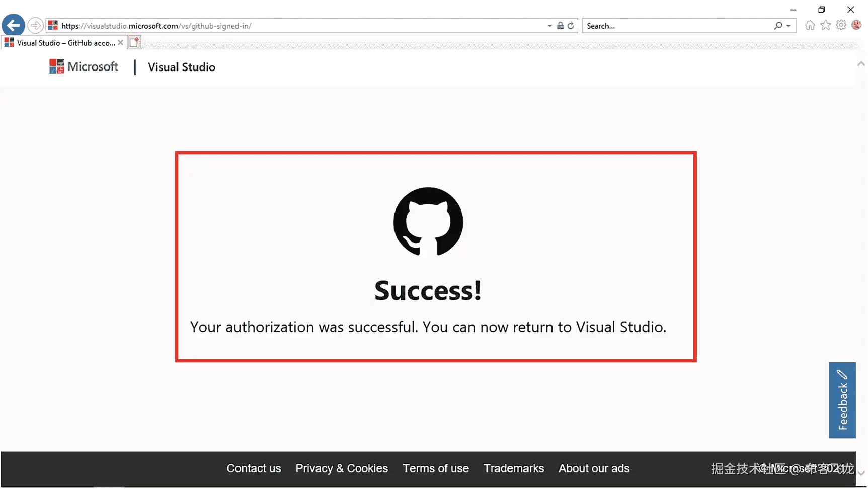This screenshot has width=868, height=489.
Task: Open the Privacy & Cookies footer link
Action: point(342,468)
